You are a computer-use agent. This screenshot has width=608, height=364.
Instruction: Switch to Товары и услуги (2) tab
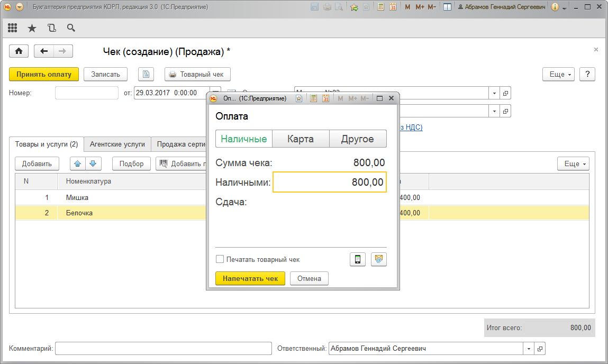(x=47, y=144)
